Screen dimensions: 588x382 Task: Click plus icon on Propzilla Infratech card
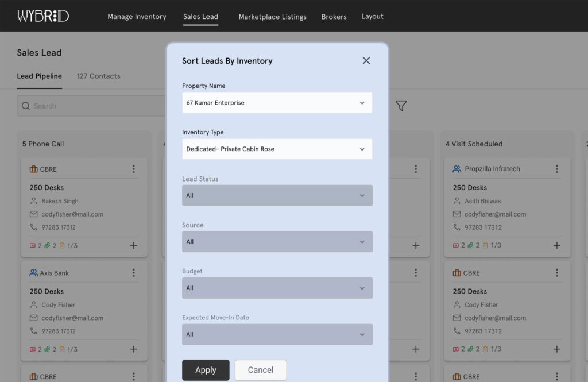pos(556,245)
